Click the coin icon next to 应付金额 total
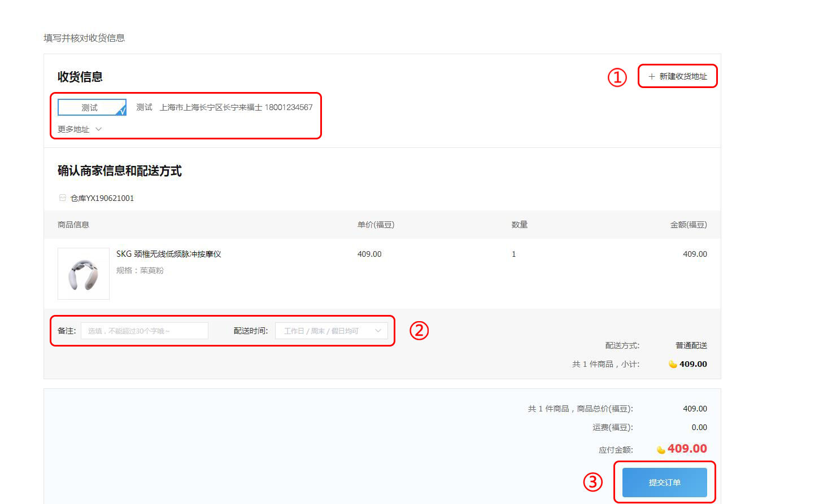 click(661, 450)
